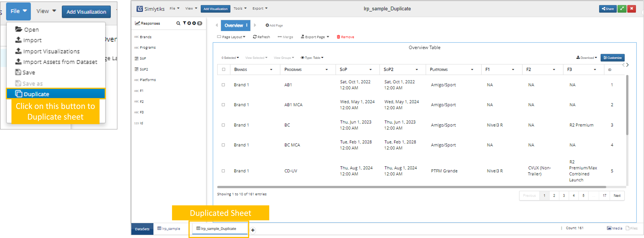
Task: Go to previous page with the left arrow
Action: pos(217,25)
